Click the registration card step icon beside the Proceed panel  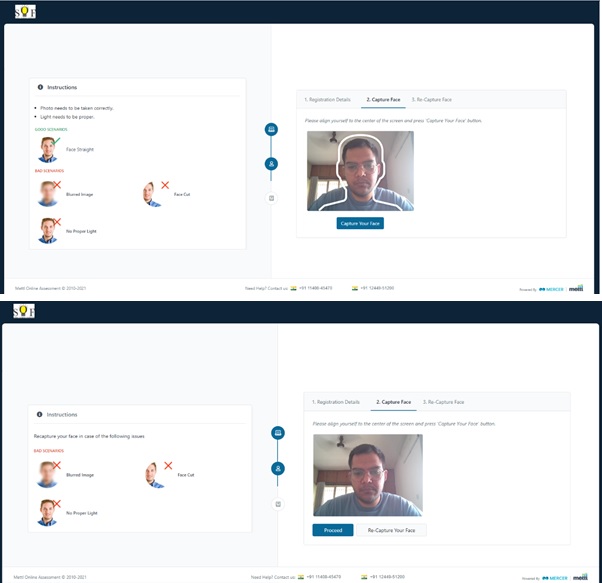[278, 433]
